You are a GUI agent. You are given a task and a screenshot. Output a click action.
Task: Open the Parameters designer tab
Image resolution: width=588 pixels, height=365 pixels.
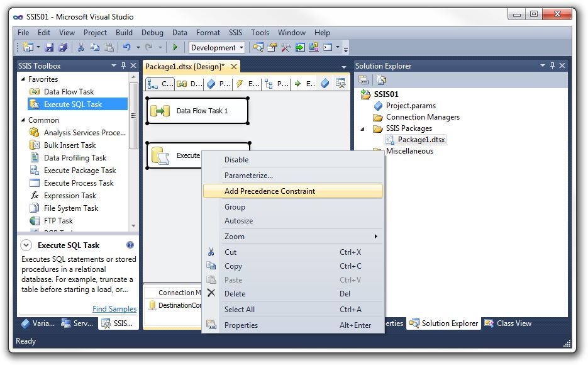[219, 84]
